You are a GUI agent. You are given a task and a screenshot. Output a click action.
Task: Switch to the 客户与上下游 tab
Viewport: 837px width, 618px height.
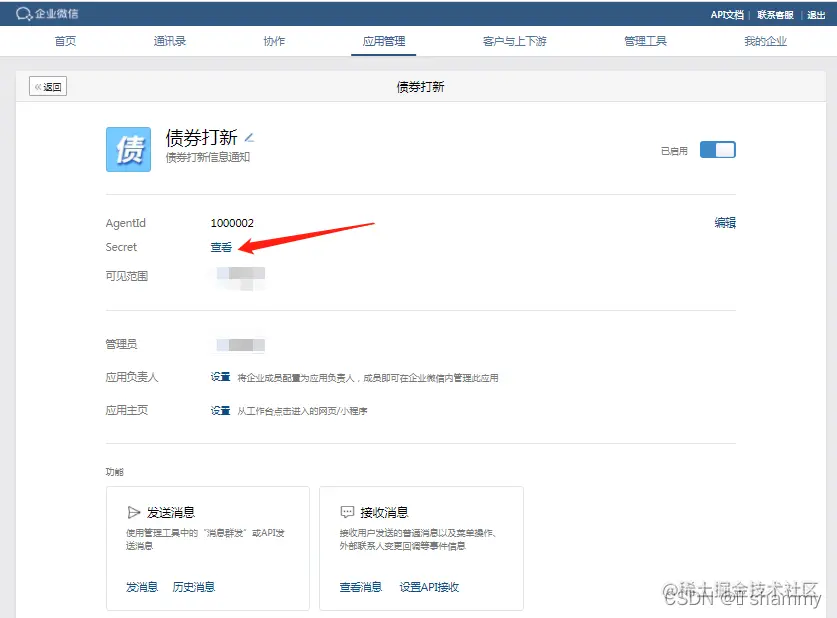512,41
